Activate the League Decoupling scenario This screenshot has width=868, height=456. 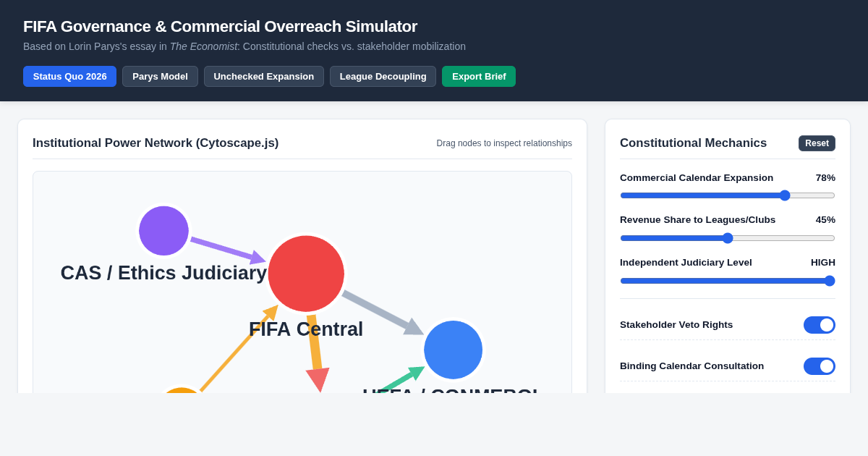click(x=383, y=76)
